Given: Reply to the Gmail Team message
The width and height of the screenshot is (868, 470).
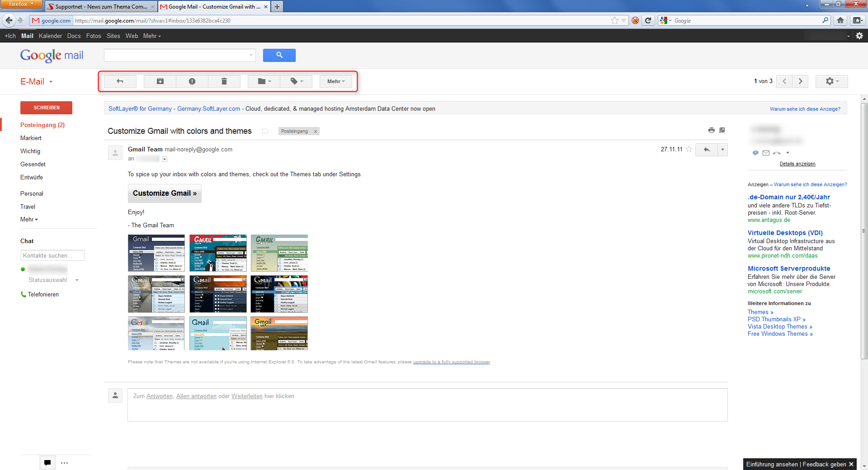Looking at the screenshot, I should pyautogui.click(x=707, y=150).
